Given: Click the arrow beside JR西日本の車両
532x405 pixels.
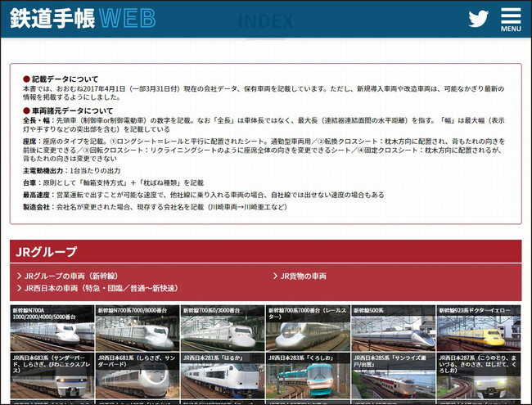Looking at the screenshot, I should pos(20,288).
